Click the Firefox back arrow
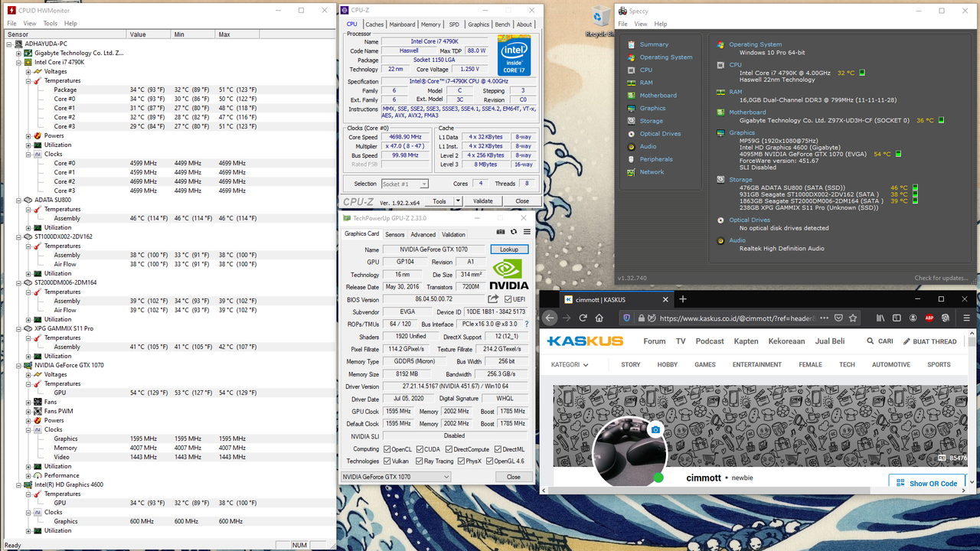 (x=550, y=318)
